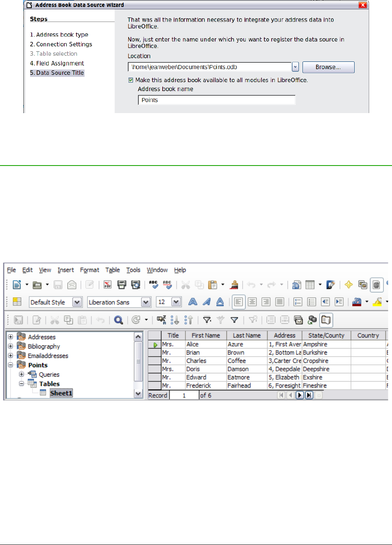Viewport: 392px width, 545px height.
Task: Select the Clone Formatting paintbrush
Action: click(234, 285)
